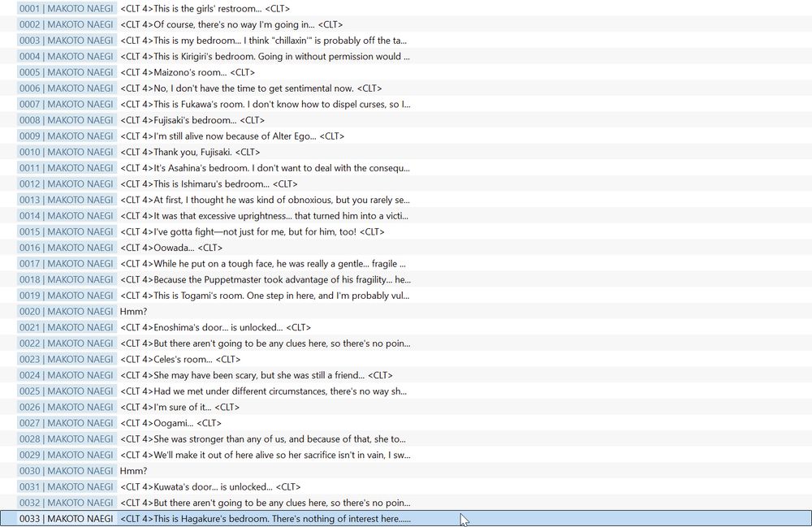
Task: Click line 0019 about Togami's room
Action: point(406,296)
